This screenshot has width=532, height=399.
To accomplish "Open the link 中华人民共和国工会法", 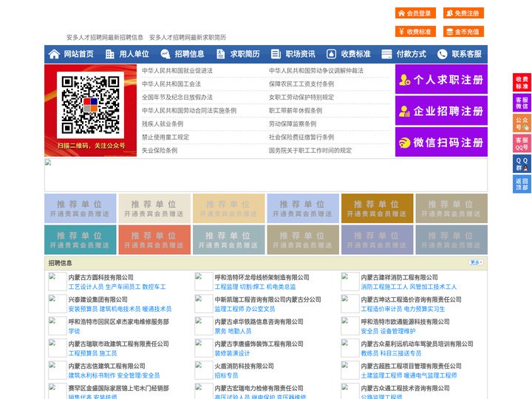I will 171,83.
